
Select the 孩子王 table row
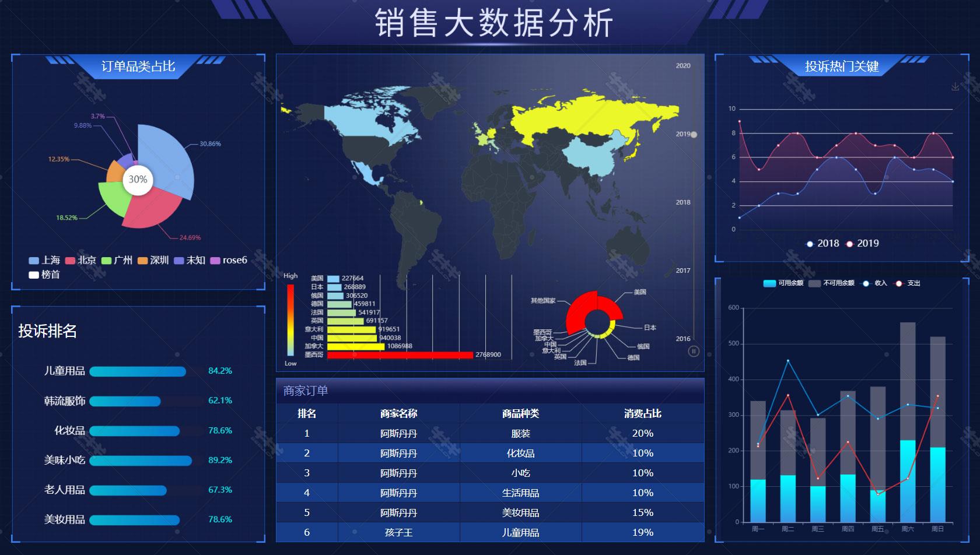[x=398, y=532]
